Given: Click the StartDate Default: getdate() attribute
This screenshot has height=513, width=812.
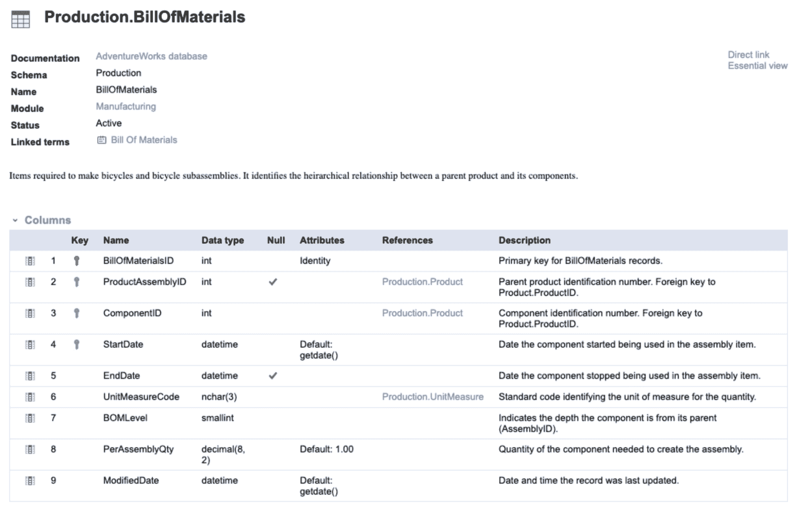Looking at the screenshot, I should (x=319, y=349).
